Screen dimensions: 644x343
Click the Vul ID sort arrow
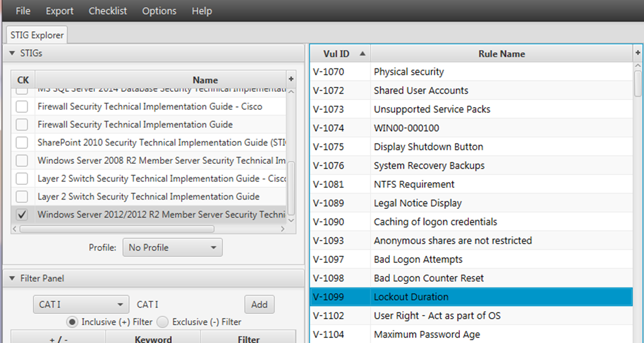(362, 54)
